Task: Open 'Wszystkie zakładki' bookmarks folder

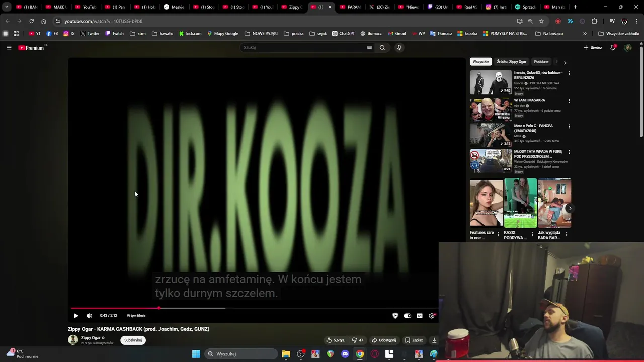Action: point(619,34)
